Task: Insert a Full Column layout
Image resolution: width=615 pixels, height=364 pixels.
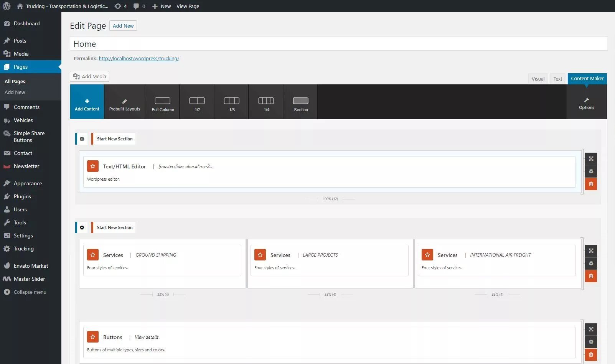Action: point(163,102)
